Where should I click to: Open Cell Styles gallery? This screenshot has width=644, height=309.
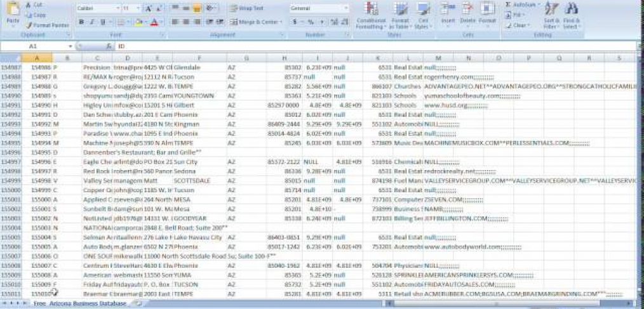pos(423,16)
